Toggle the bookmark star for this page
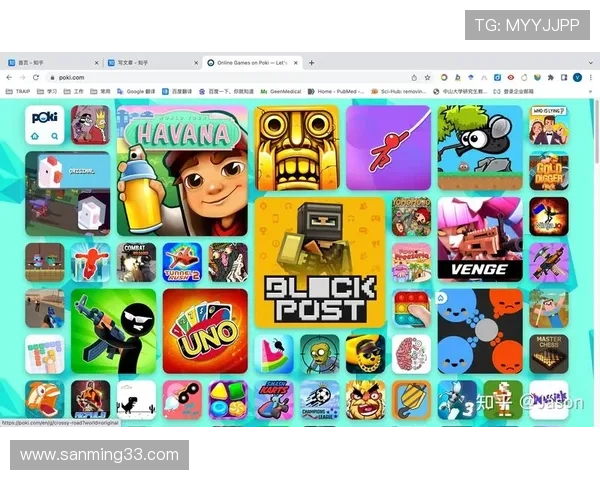This screenshot has height=480, width=600. tap(427, 78)
